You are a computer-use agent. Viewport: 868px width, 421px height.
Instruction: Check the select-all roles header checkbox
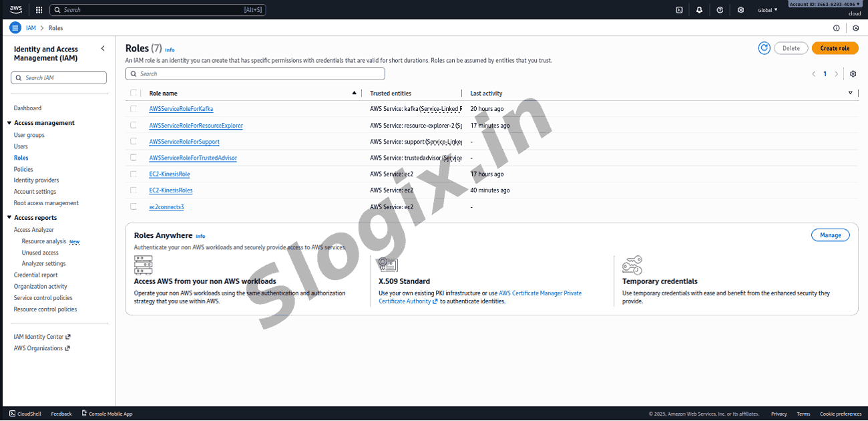(134, 93)
